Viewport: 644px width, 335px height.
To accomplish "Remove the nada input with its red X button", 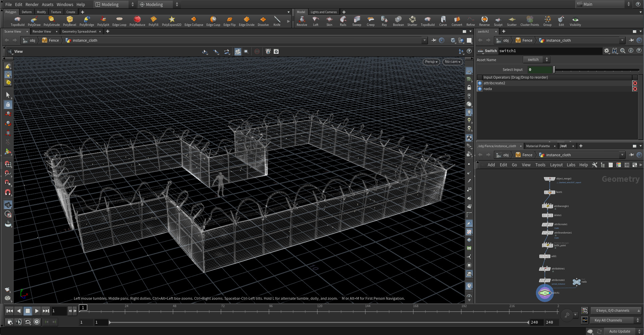I will point(635,89).
